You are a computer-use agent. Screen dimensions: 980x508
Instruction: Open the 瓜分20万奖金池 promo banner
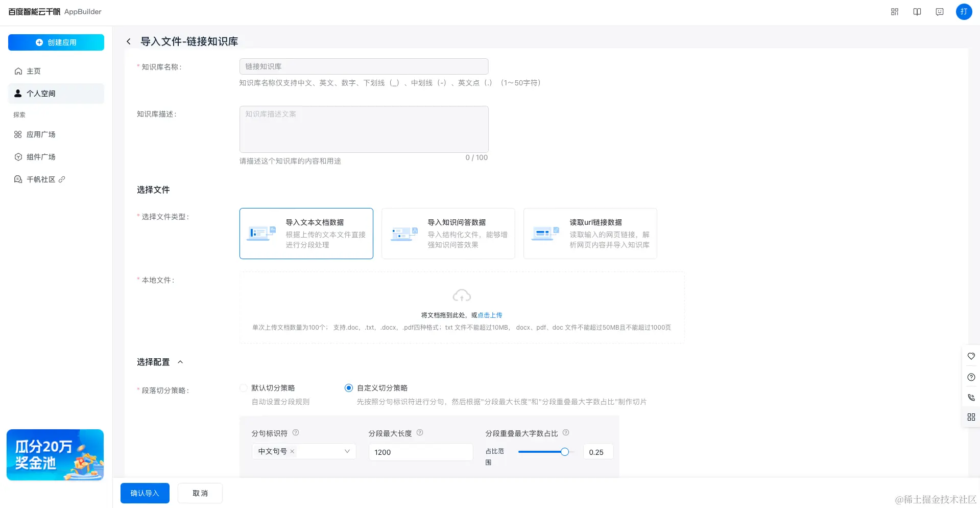[55, 455]
